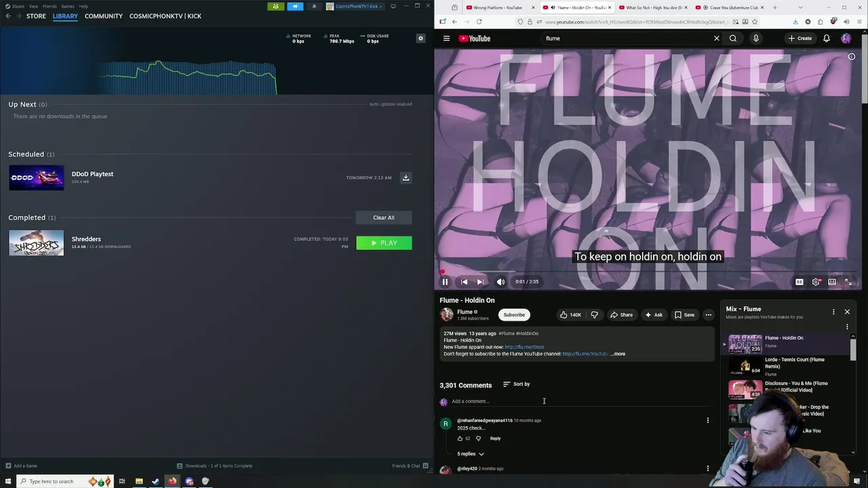868x488 pixels.
Task: Enter fullscreen on the video
Action: click(x=848, y=282)
